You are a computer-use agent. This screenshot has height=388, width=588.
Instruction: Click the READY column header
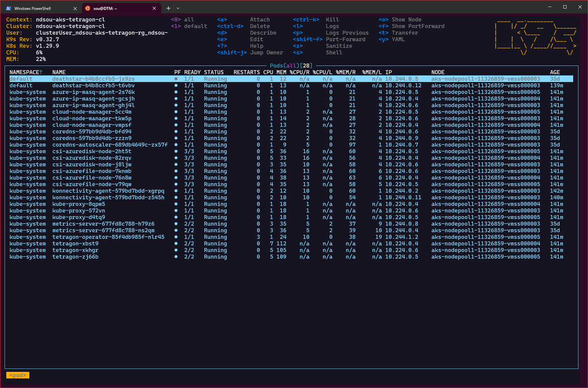[193, 72]
